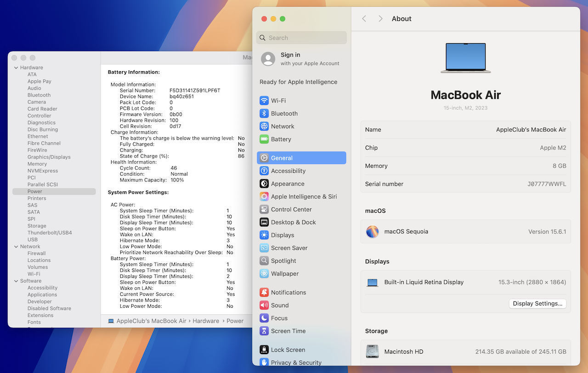The width and height of the screenshot is (588, 373).
Task: Click battery serial number F5D31141Z591LPF6T
Action: coord(195,90)
